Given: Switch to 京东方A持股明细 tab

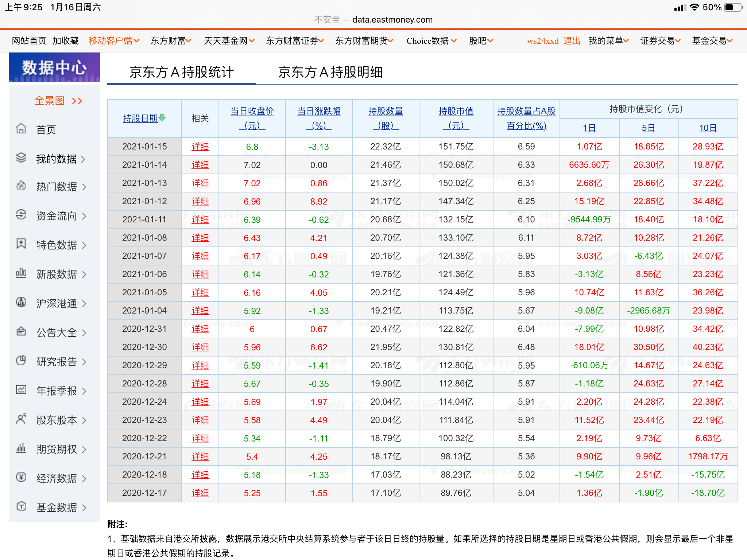Looking at the screenshot, I should 330,72.
